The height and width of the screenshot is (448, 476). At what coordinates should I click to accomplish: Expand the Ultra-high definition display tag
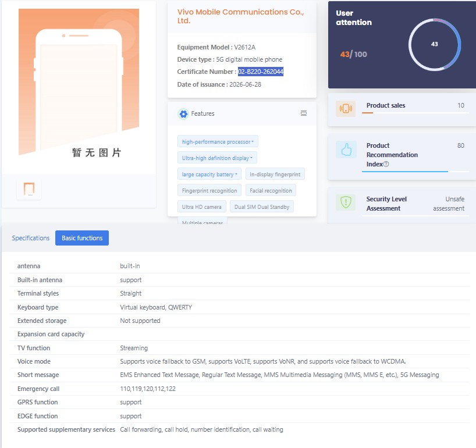point(217,158)
